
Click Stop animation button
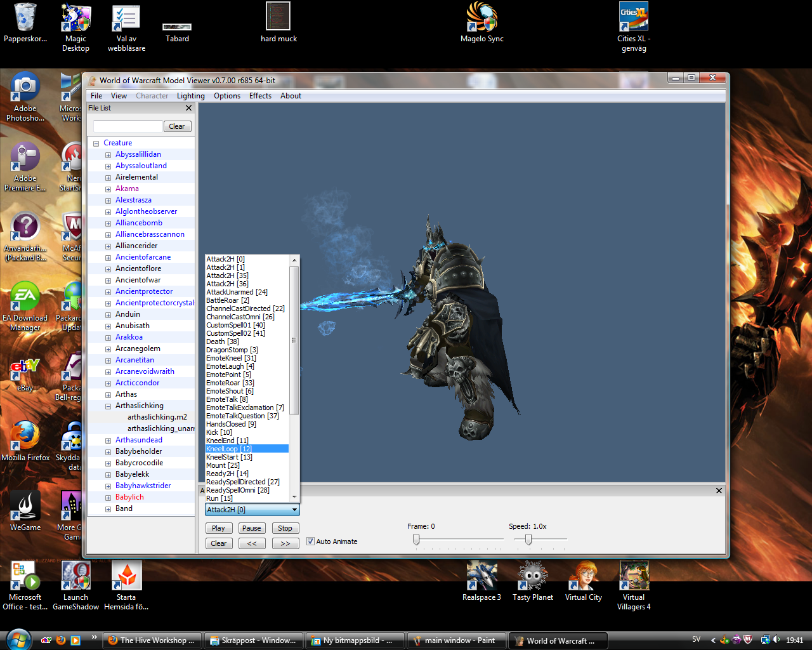pyautogui.click(x=285, y=528)
